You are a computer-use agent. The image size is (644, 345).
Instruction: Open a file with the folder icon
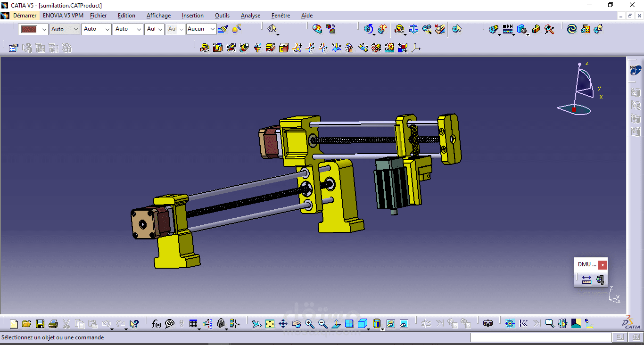click(26, 324)
